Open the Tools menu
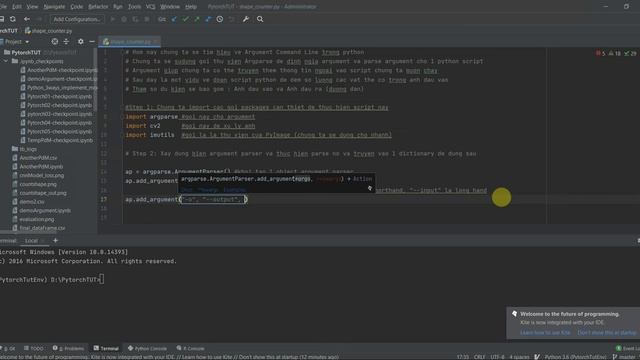Screen dimensions: 640x360 coord(134,7)
